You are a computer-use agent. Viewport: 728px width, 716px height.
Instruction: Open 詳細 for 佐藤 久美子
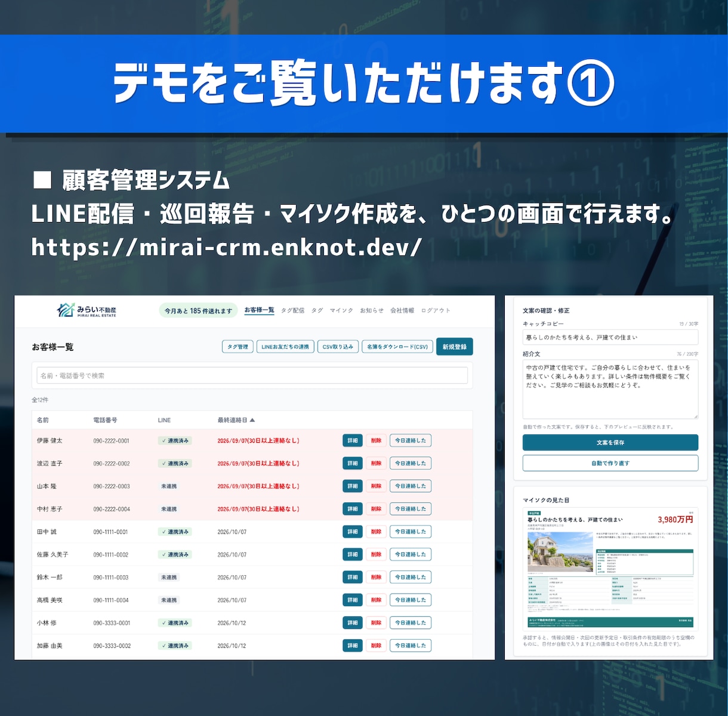353,554
